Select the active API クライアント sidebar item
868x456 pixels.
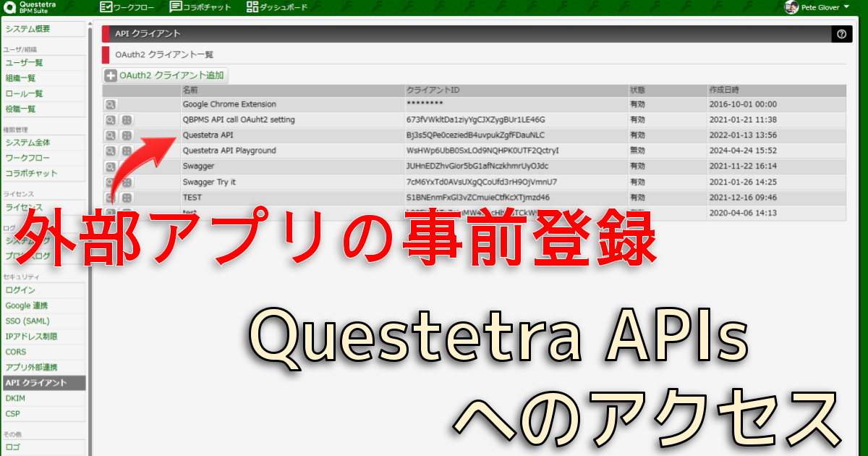[43, 383]
